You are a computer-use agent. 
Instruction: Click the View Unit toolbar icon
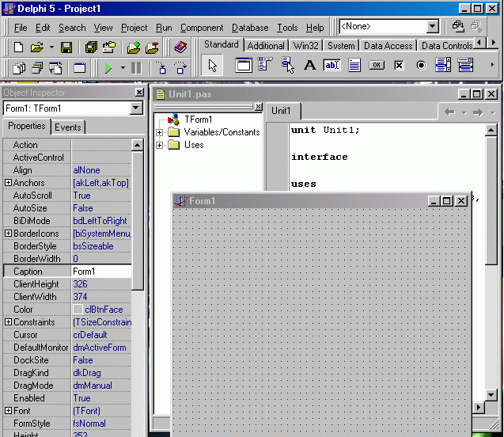(19, 68)
